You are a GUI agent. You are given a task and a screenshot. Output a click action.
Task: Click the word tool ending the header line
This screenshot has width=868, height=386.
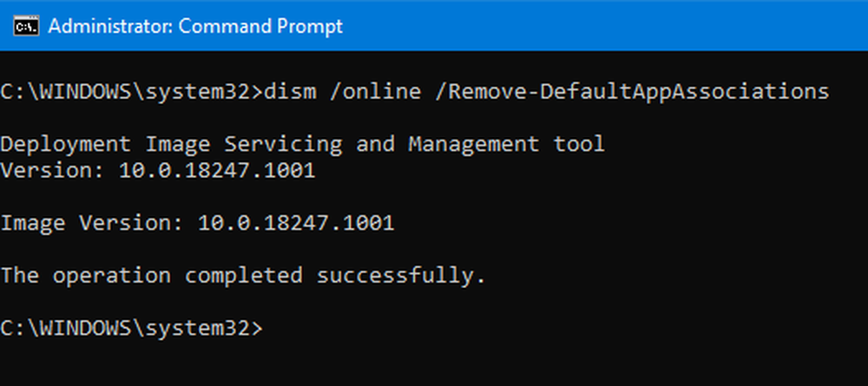coord(578,144)
